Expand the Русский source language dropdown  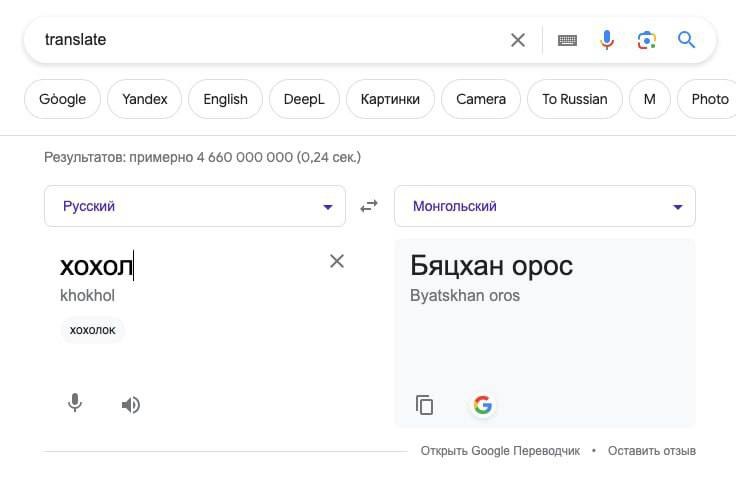195,206
